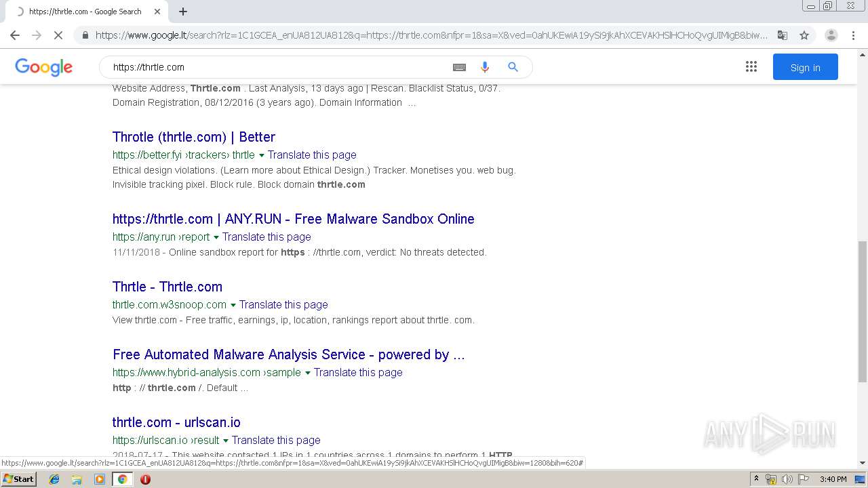
Task: Click the 3:40 PM system clock
Action: pyautogui.click(x=833, y=479)
